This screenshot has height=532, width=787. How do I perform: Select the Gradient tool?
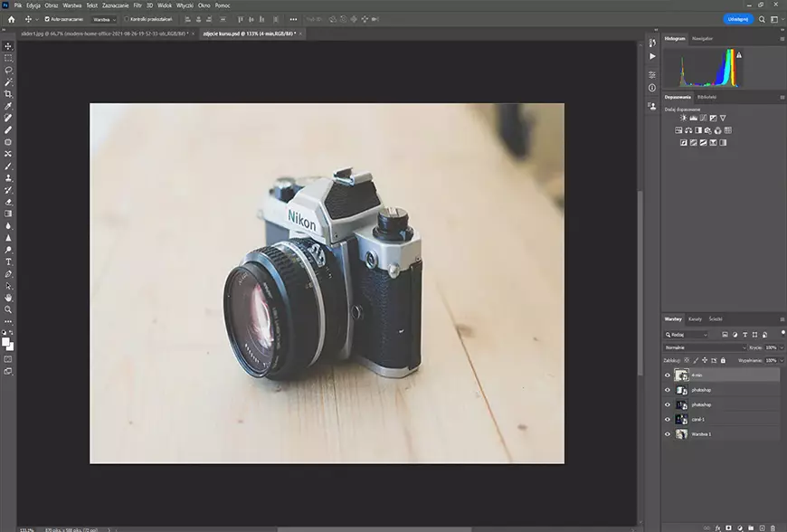tap(8, 214)
